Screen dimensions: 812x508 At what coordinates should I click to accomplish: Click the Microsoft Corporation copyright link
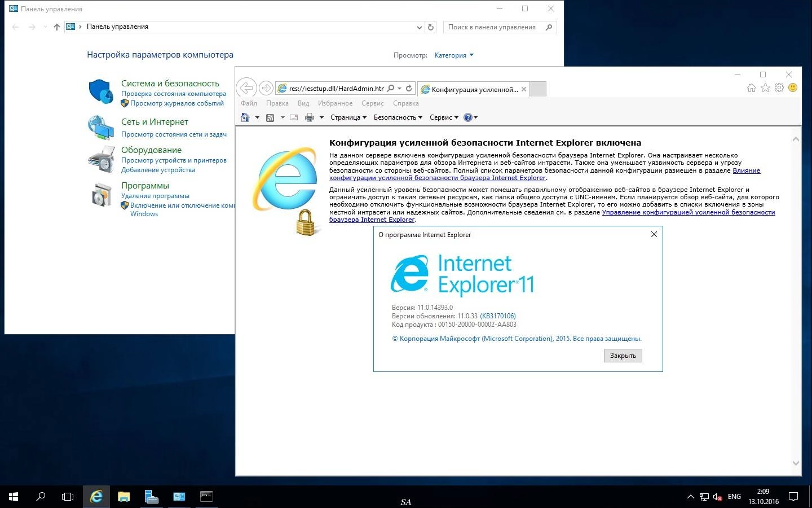pos(517,339)
